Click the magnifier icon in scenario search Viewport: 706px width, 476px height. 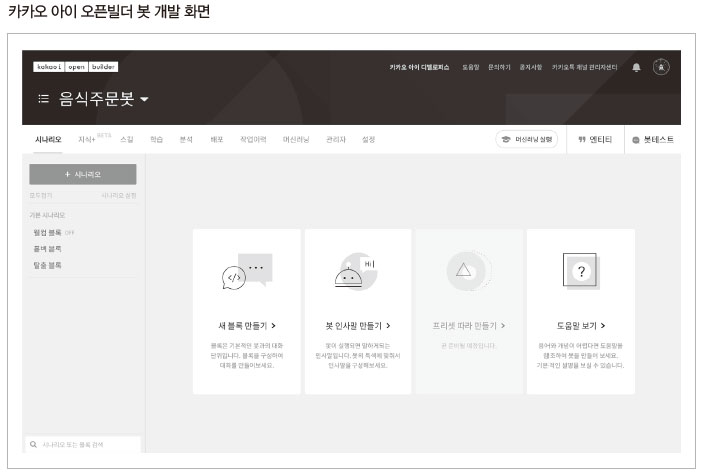(x=33, y=444)
